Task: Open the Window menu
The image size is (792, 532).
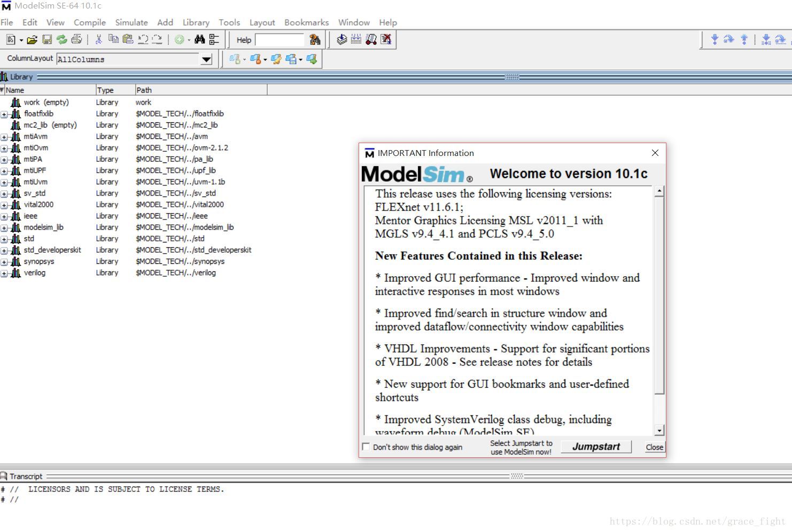Action: click(x=354, y=22)
